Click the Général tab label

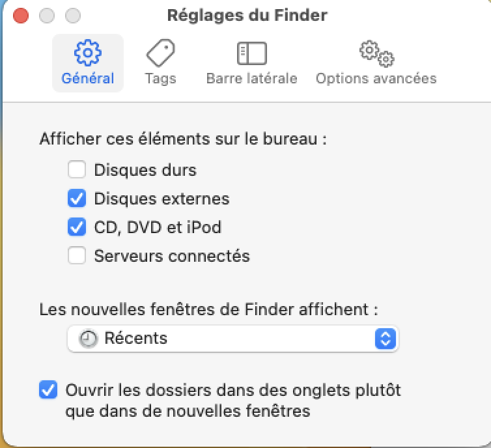87,79
